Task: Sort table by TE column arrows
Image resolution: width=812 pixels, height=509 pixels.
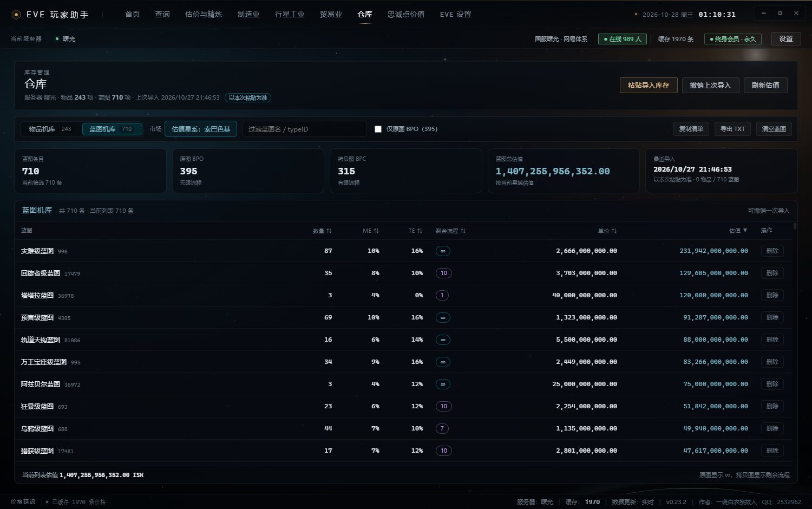Action: click(420, 231)
